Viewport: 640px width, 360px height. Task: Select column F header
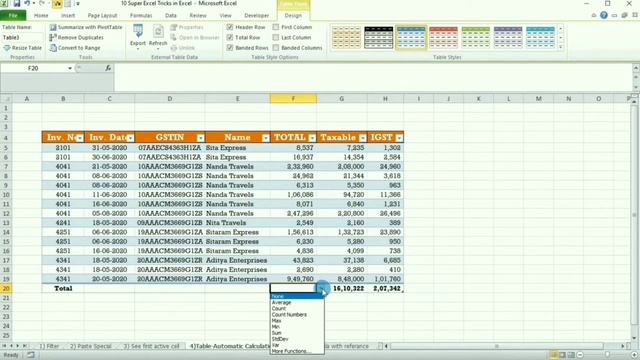(x=293, y=99)
